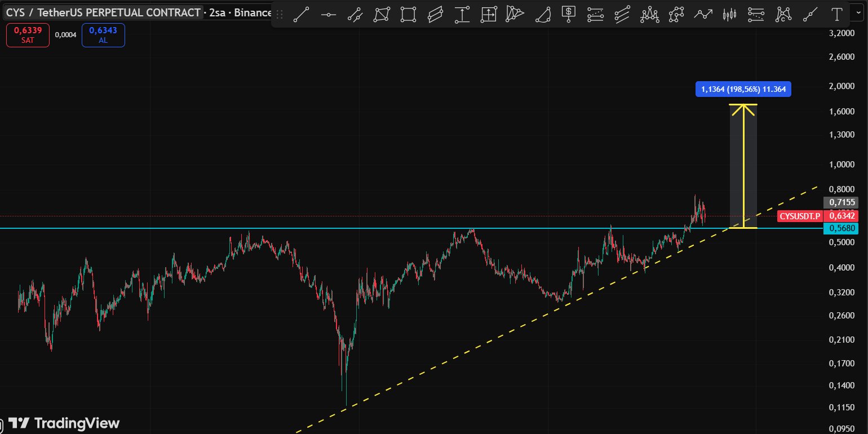The width and height of the screenshot is (868, 434).
Task: Click the 0,8000 price axis label
Action: coord(842,189)
